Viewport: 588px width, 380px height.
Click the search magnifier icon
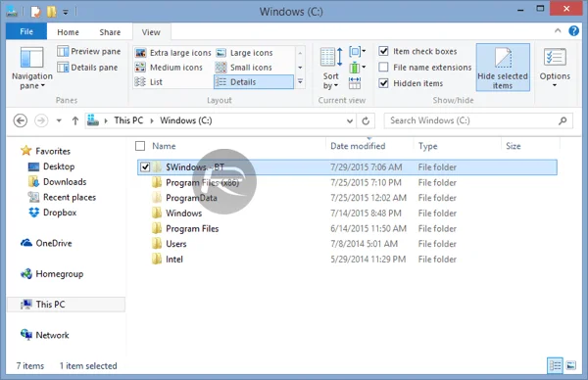563,120
